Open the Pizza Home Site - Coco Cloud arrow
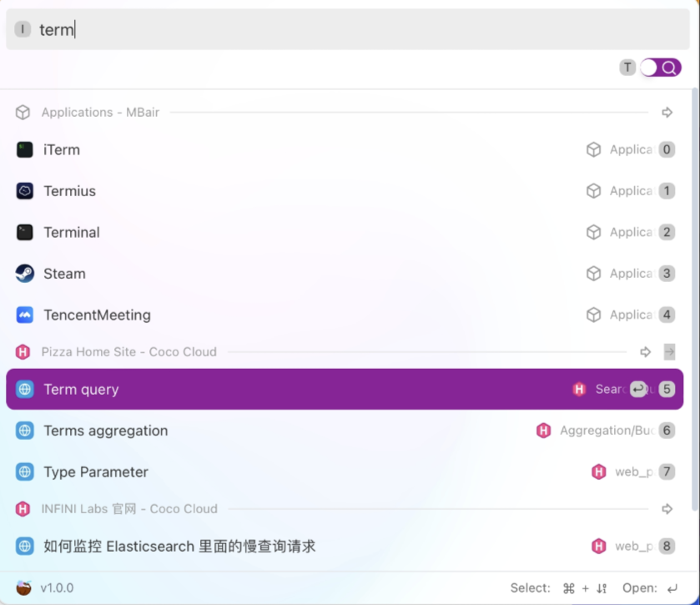The height and width of the screenshot is (605, 700). pos(645,351)
